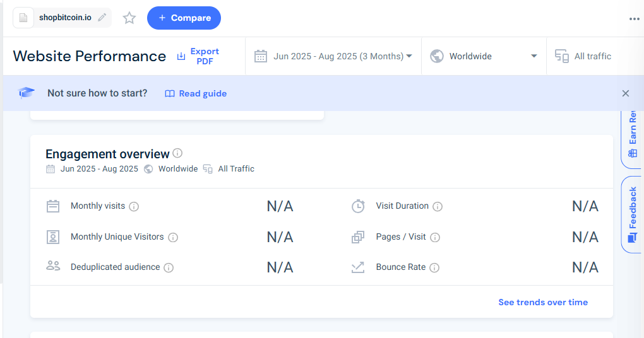The height and width of the screenshot is (338, 644).
Task: Click the Pages / Visit info icon
Action: pyautogui.click(x=435, y=237)
